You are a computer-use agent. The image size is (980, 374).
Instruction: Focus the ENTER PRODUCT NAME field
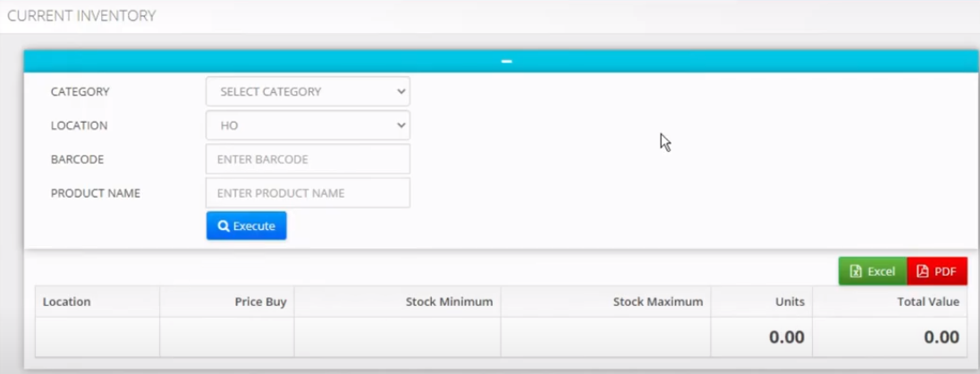pyautogui.click(x=308, y=192)
